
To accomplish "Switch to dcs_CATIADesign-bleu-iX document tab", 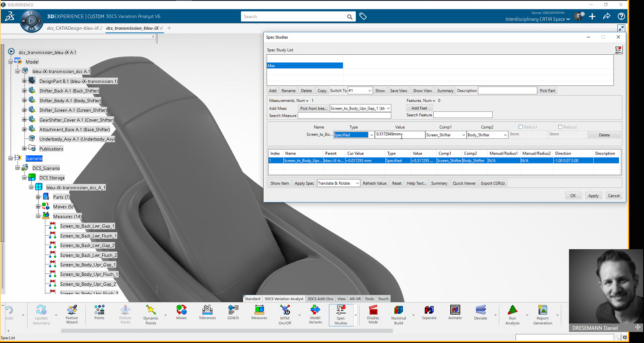I will click(x=75, y=28).
